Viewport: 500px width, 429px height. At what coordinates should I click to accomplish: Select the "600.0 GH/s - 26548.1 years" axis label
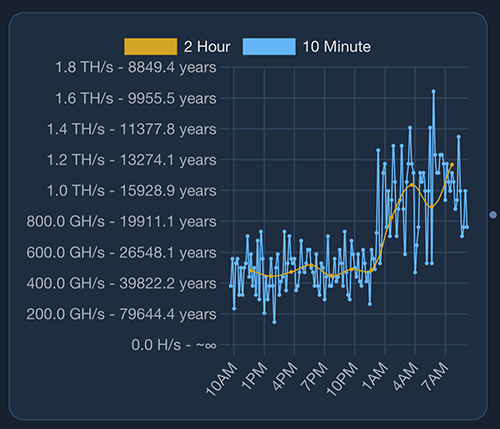(122, 252)
